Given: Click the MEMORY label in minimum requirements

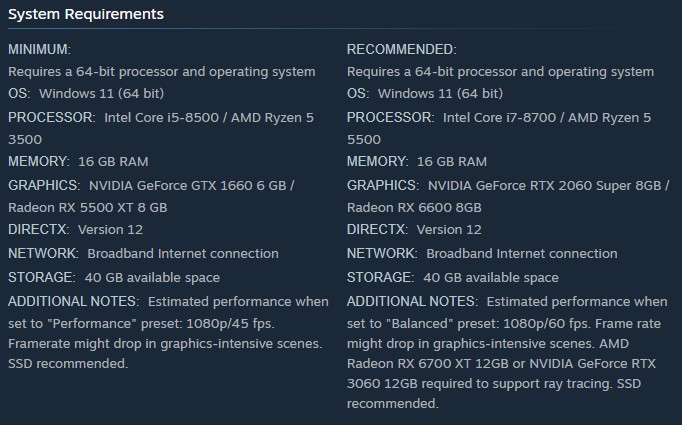Looking at the screenshot, I should (38, 161).
